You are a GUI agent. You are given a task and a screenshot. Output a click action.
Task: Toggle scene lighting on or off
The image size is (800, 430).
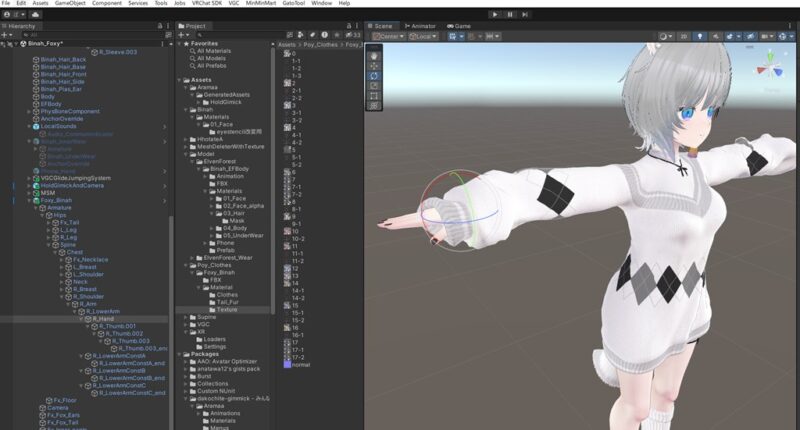pyautogui.click(x=699, y=37)
